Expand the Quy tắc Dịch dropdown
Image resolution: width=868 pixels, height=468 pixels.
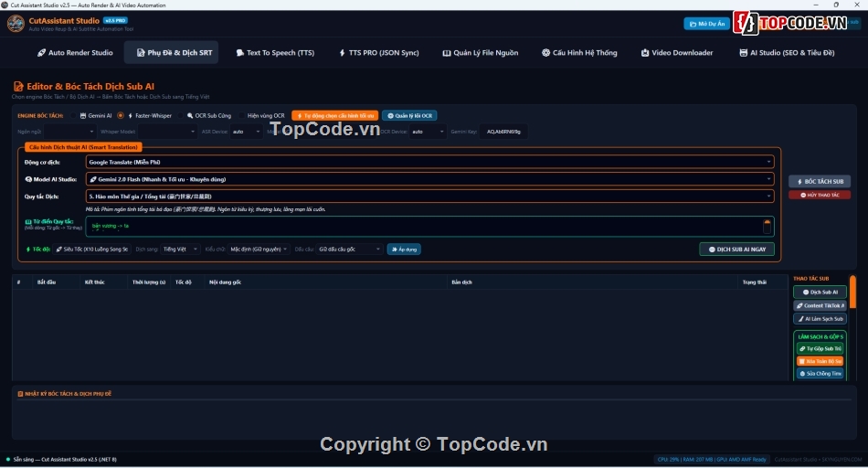(x=429, y=197)
